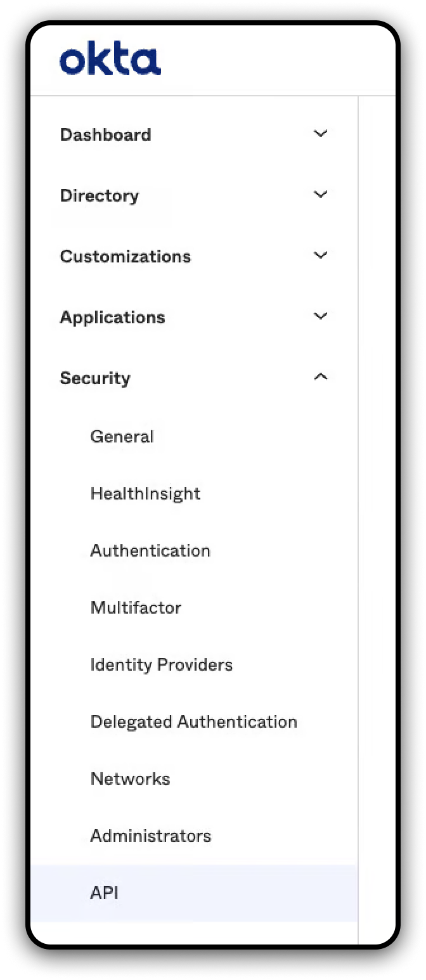Click the Okta logo
This screenshot has height=980, width=426.
110,61
